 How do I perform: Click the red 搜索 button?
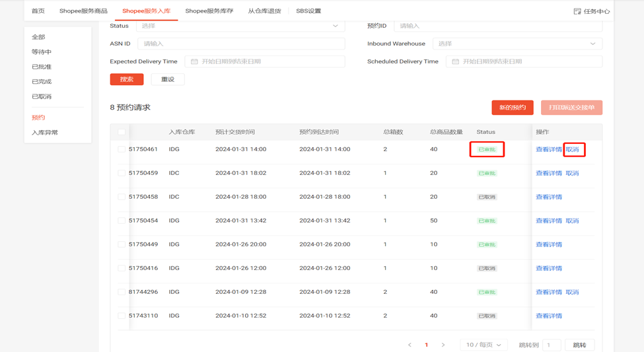pyautogui.click(x=127, y=79)
